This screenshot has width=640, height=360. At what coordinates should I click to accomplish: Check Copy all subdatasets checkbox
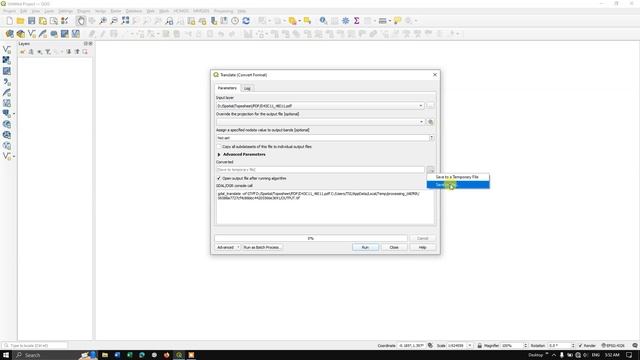[219, 147]
